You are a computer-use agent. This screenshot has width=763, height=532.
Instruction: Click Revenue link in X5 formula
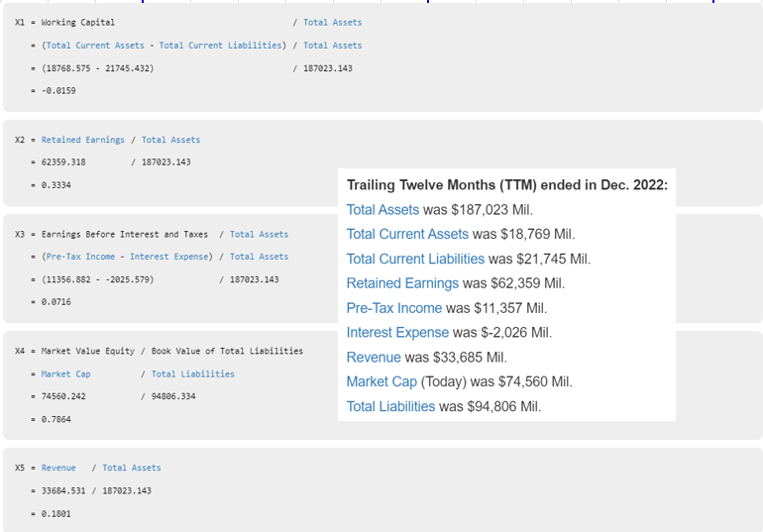58,468
